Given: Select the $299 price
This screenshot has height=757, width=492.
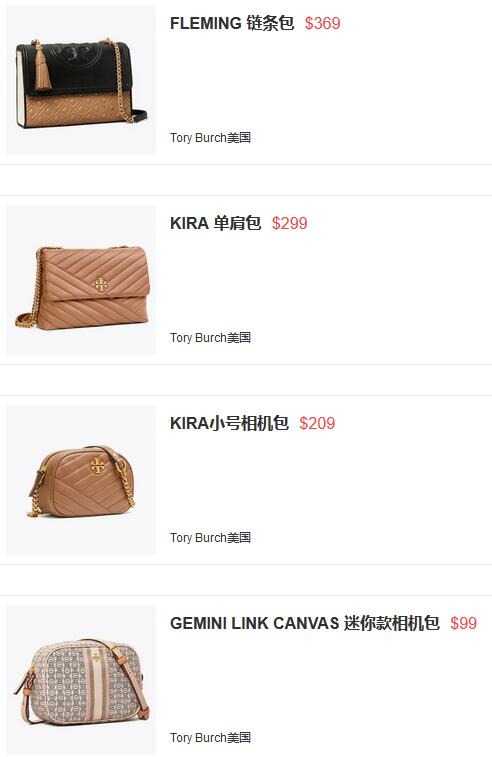Looking at the screenshot, I should point(290,223).
